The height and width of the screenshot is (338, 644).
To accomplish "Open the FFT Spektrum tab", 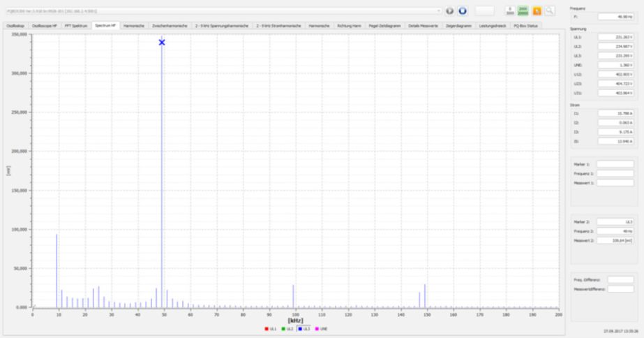I will (x=76, y=25).
